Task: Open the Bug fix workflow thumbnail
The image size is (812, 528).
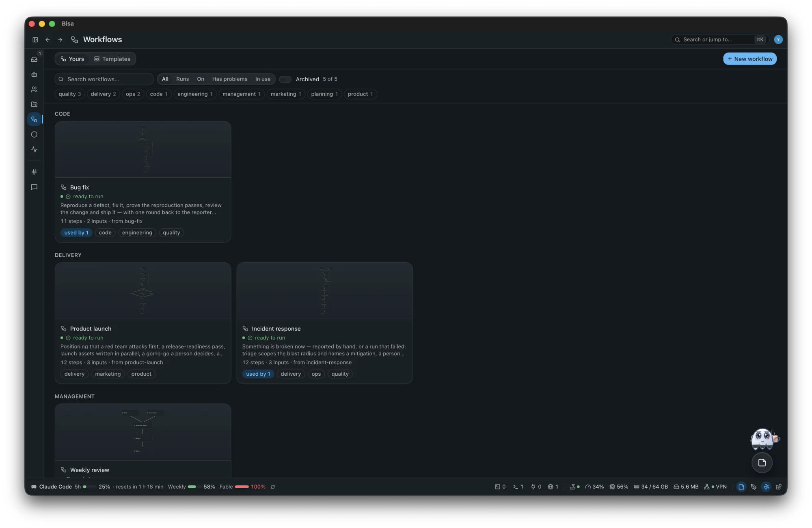Action: point(143,149)
